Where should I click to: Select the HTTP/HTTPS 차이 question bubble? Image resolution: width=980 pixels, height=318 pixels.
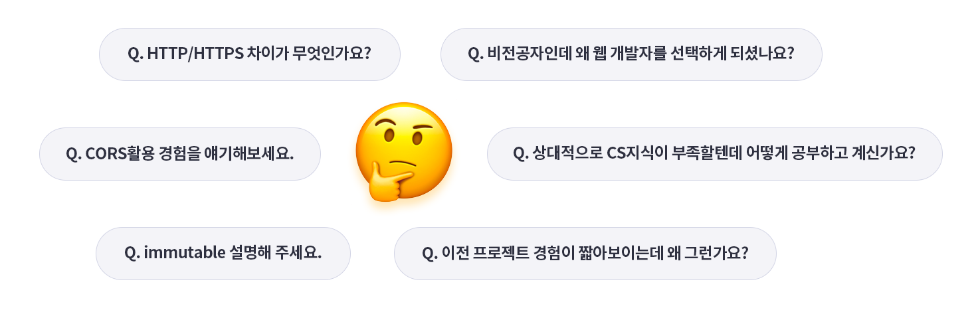pos(250,54)
